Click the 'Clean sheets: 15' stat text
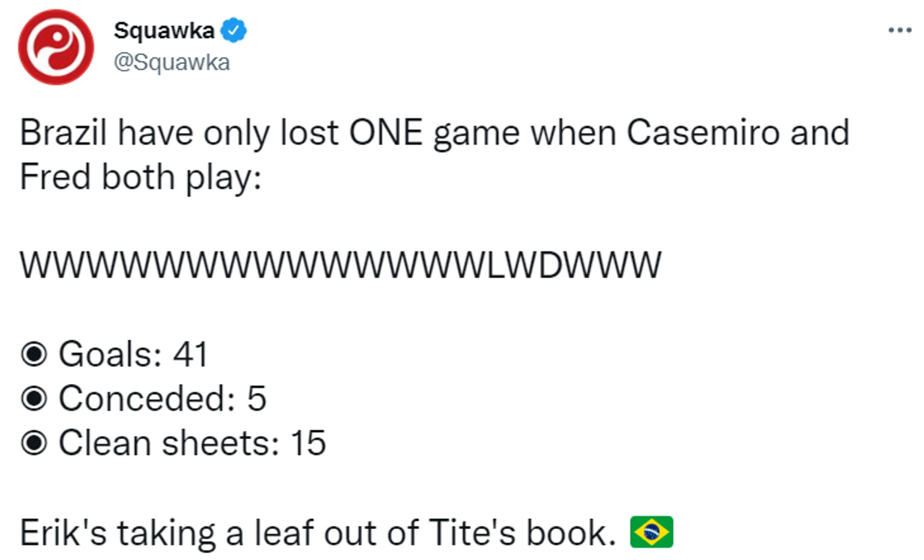This screenshot has width=924, height=560. pyautogui.click(x=192, y=443)
